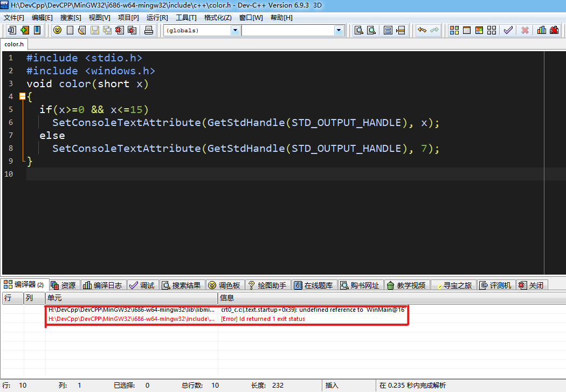
Task: Run syntax check with the purple checkmark icon
Action: coord(507,30)
